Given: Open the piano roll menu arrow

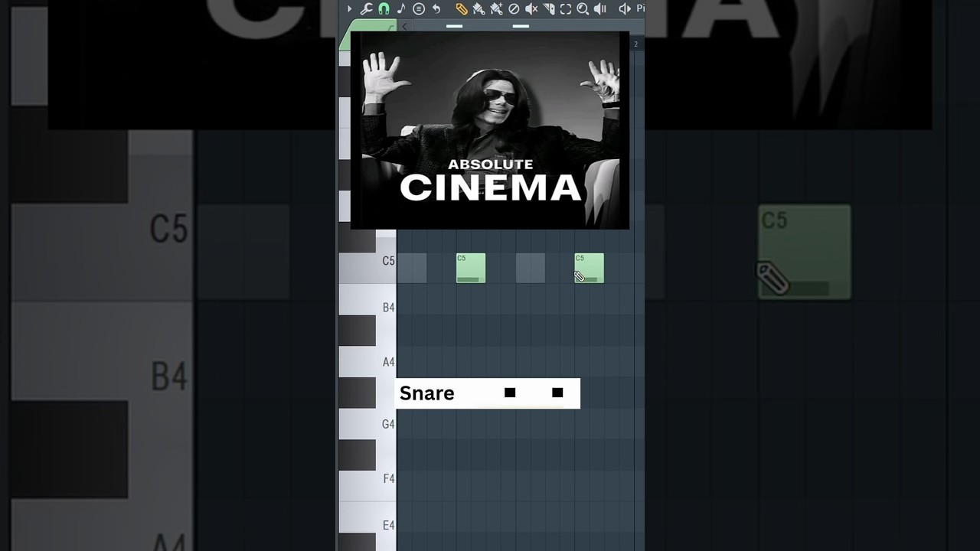Looking at the screenshot, I should coord(349,9).
